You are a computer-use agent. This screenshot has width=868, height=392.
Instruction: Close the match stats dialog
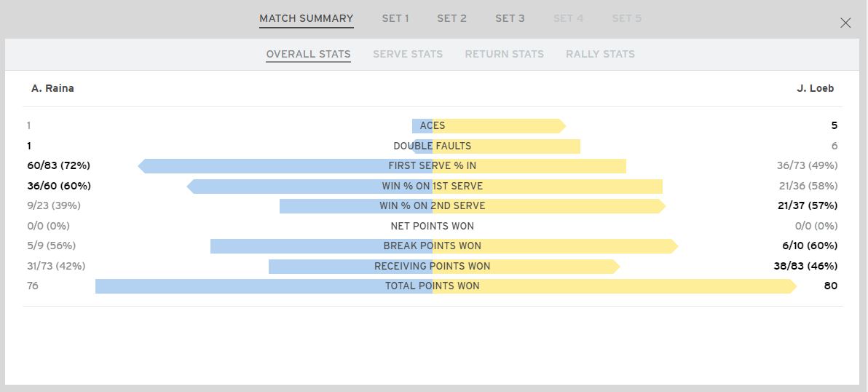coord(845,23)
